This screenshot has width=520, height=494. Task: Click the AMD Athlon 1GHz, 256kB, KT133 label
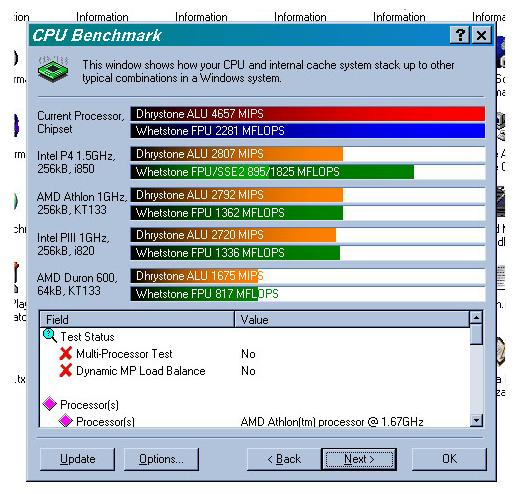(82, 203)
